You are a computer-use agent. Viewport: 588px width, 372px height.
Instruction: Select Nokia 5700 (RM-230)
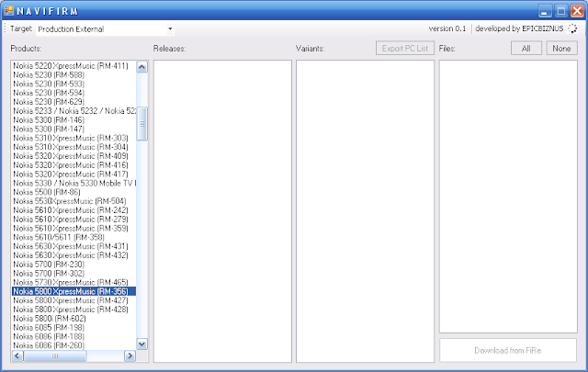pos(73,264)
